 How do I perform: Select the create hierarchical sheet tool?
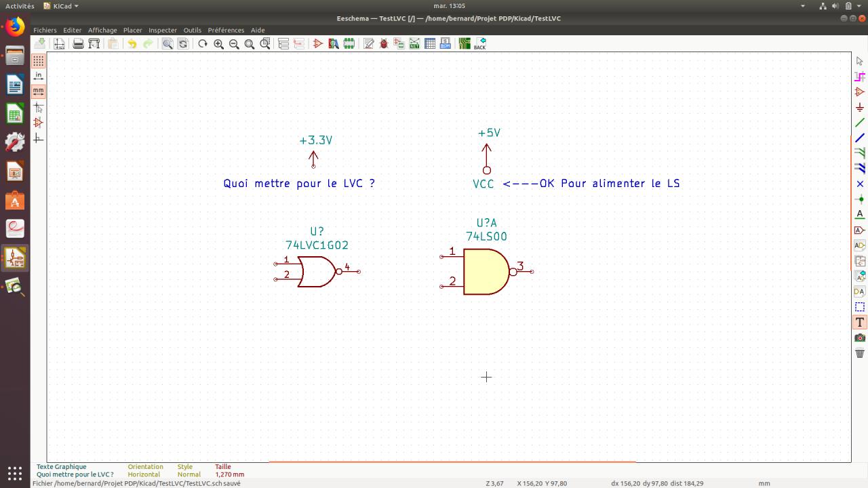click(860, 261)
